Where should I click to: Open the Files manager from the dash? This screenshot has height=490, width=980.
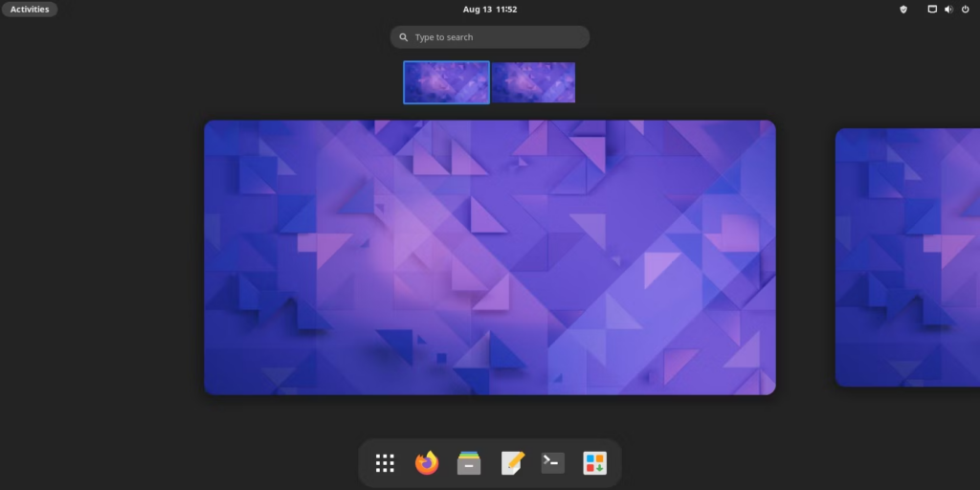469,463
